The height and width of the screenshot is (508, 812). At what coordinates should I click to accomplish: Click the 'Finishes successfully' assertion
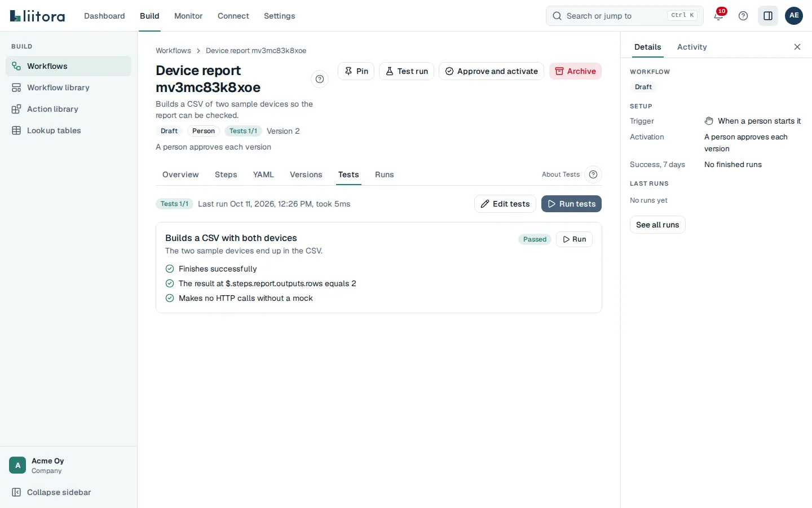(x=218, y=269)
